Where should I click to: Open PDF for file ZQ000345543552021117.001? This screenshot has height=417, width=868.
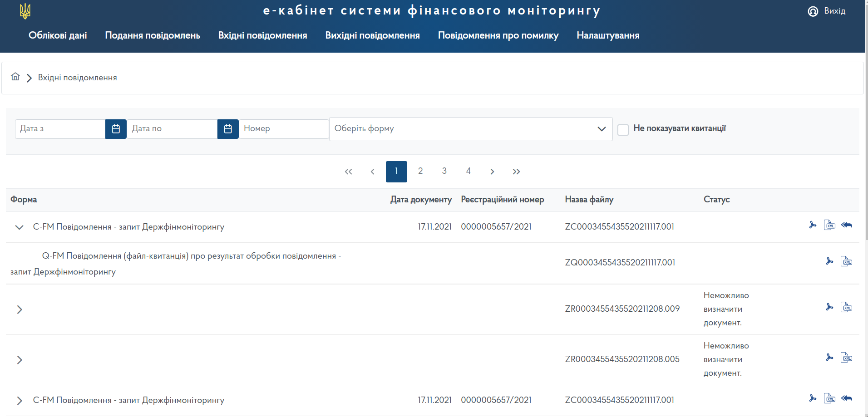click(829, 261)
